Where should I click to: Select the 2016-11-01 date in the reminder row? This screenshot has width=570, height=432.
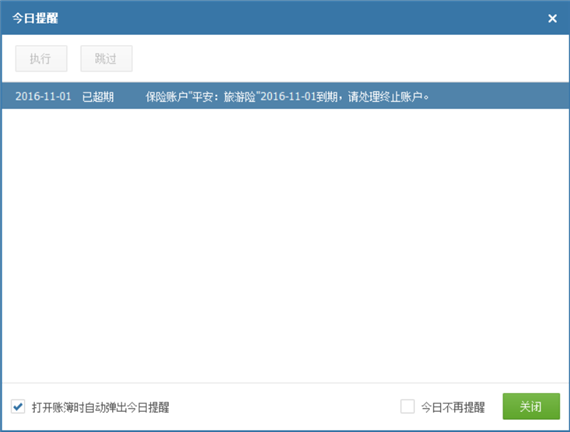tap(43, 96)
